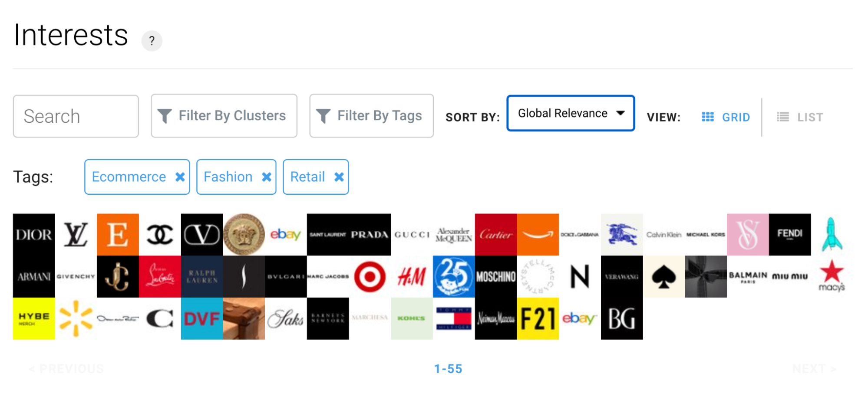Select the Saint Laurent tile
This screenshot has width=868, height=403.
tap(328, 234)
